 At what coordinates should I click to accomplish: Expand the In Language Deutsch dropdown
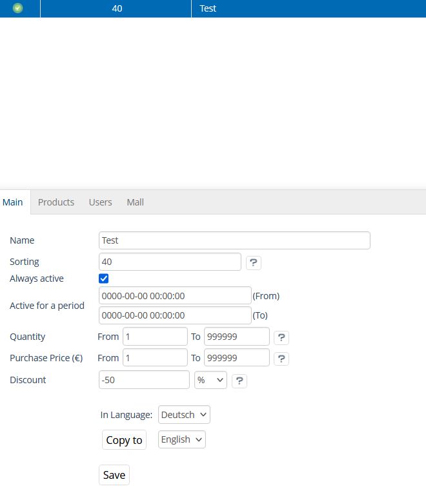point(184,415)
